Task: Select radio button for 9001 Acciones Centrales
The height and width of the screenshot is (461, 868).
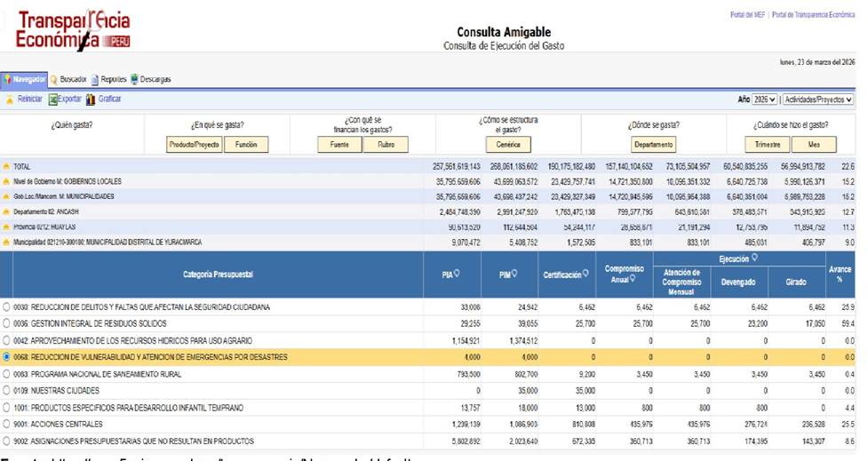Action: (x=8, y=425)
